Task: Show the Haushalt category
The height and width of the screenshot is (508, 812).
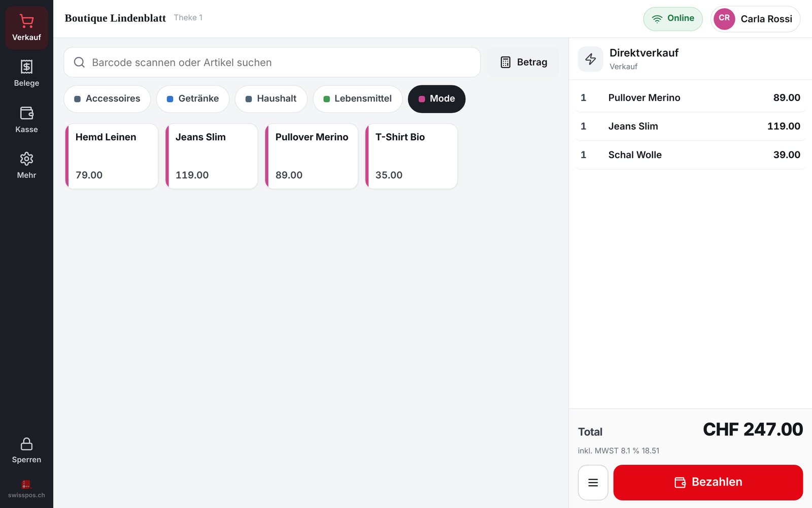Action: [271, 99]
